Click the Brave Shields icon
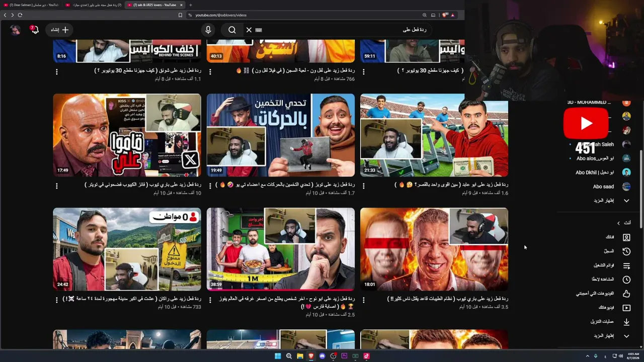The height and width of the screenshot is (362, 644). (445, 15)
